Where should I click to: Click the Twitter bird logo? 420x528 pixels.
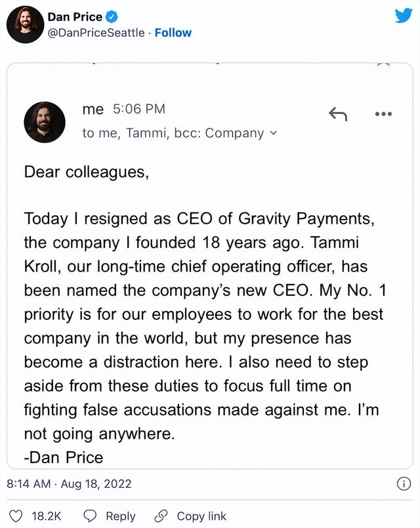click(403, 16)
